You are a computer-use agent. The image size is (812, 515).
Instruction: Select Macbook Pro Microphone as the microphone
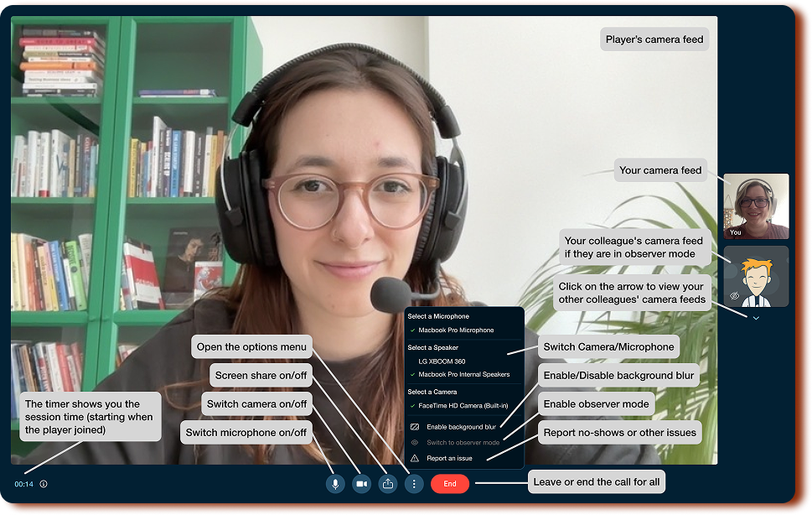tap(456, 330)
